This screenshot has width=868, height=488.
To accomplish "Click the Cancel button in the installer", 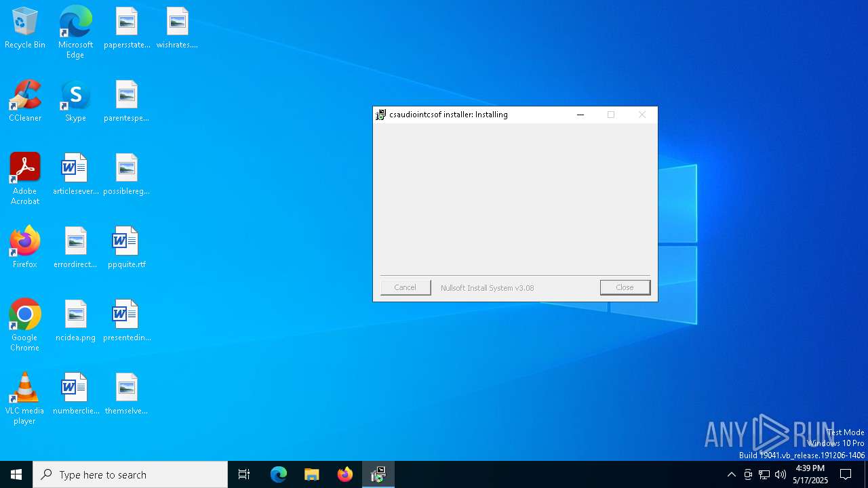I will (x=406, y=287).
